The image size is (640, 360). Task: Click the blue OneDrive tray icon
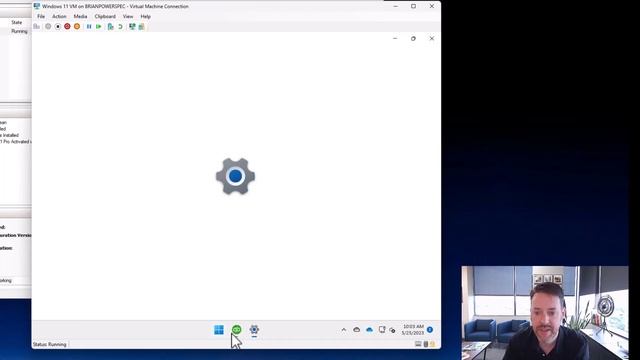pos(369,330)
